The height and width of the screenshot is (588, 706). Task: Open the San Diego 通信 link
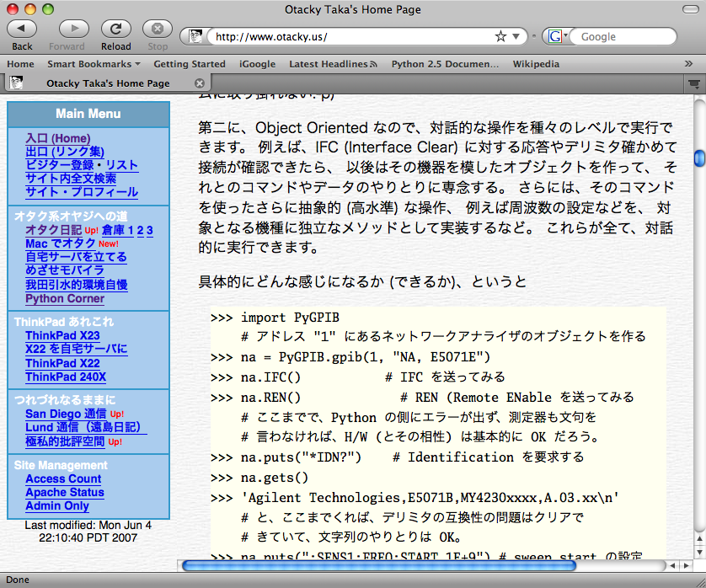(x=66, y=414)
